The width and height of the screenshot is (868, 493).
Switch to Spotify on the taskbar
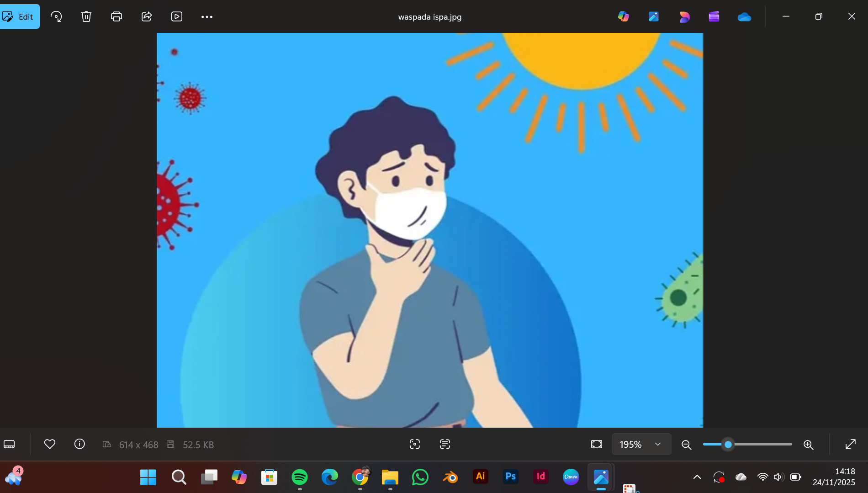[300, 477]
